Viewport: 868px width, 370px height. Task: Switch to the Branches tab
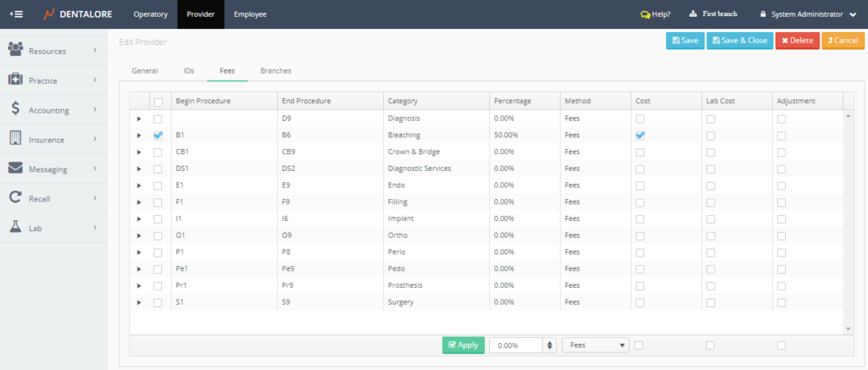275,71
